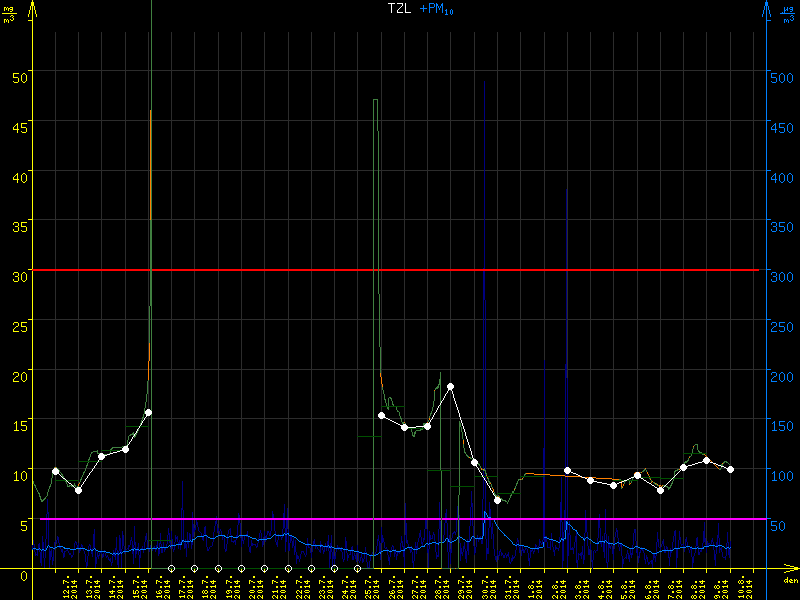This screenshot has width=800, height=600.
Task: Click the first white data point
Action: [x=55, y=471]
